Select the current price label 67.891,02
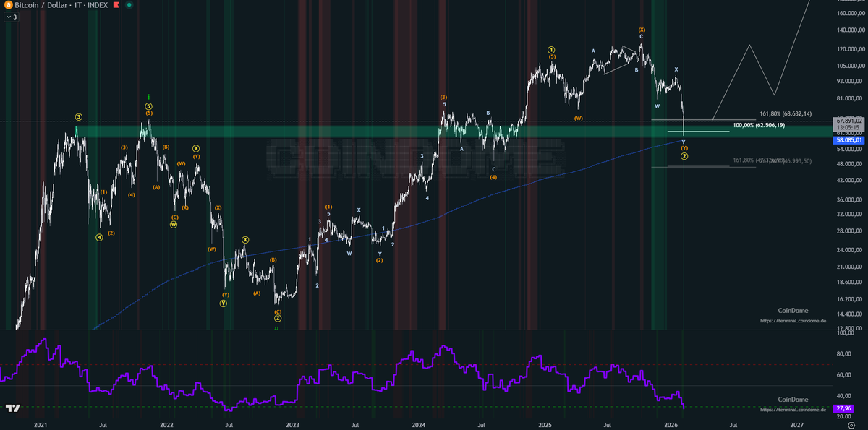 coord(850,121)
